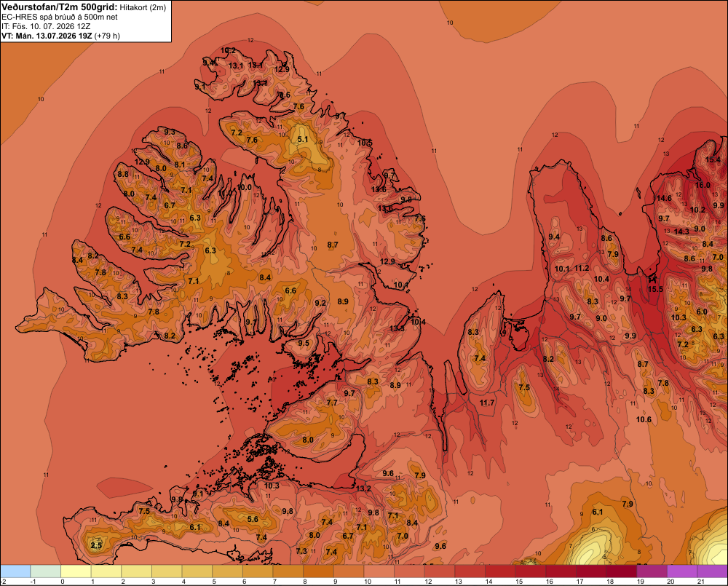Image resolution: width=728 pixels, height=586 pixels.
Task: Click the 'EC-HRES spá brúuð á 500m net' line
Action: coord(60,17)
